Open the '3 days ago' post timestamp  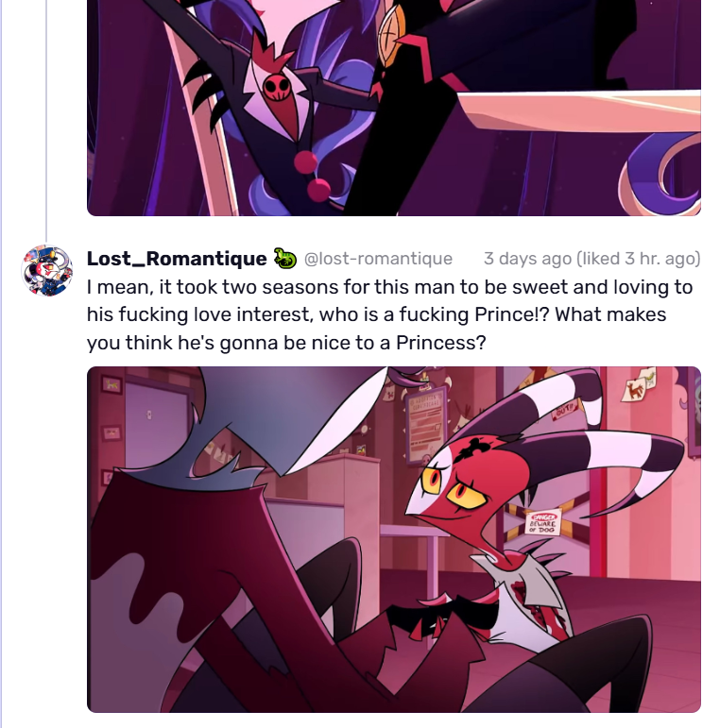527,259
